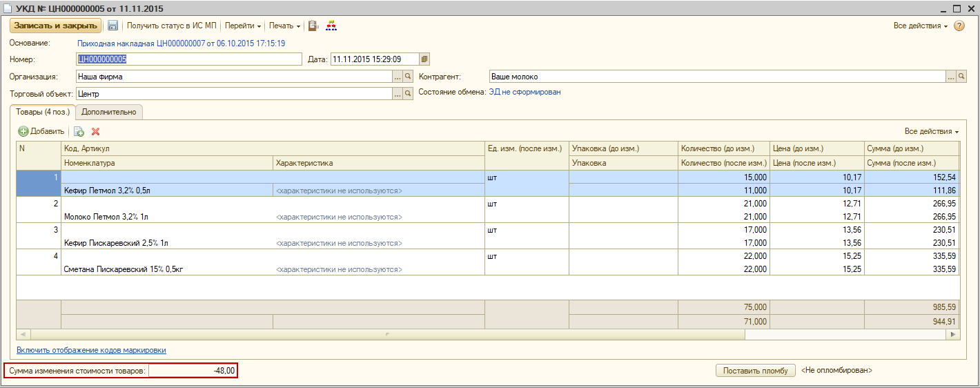Click the Характеристика column header

pyautogui.click(x=379, y=163)
